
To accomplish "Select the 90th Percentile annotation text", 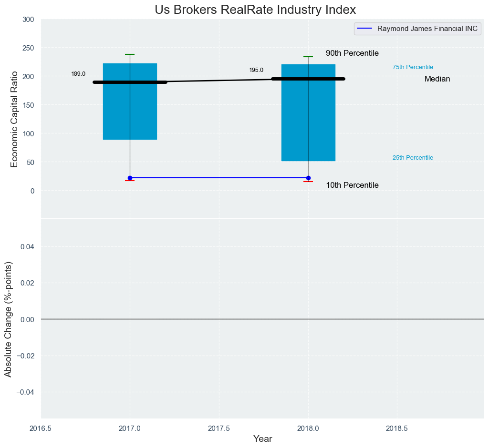I will (353, 53).
